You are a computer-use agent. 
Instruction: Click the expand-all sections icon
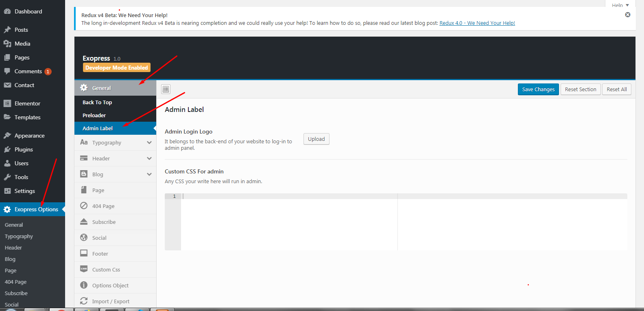coord(166,89)
